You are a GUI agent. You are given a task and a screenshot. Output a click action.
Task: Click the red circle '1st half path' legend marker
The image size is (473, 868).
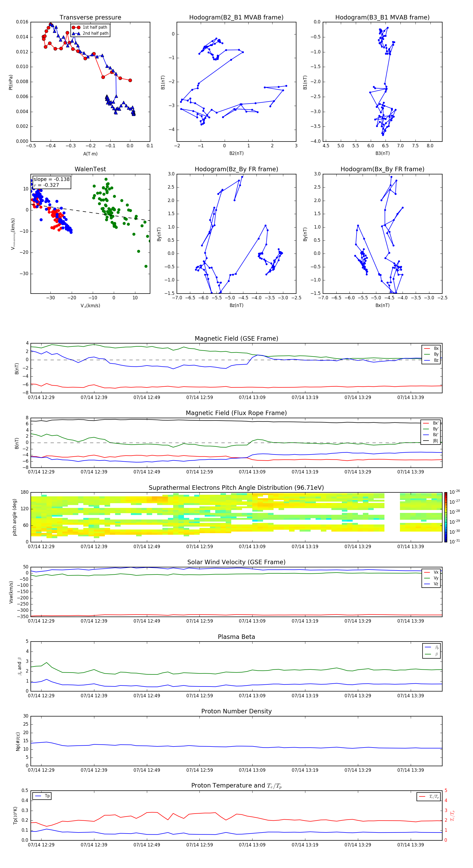(76, 27)
